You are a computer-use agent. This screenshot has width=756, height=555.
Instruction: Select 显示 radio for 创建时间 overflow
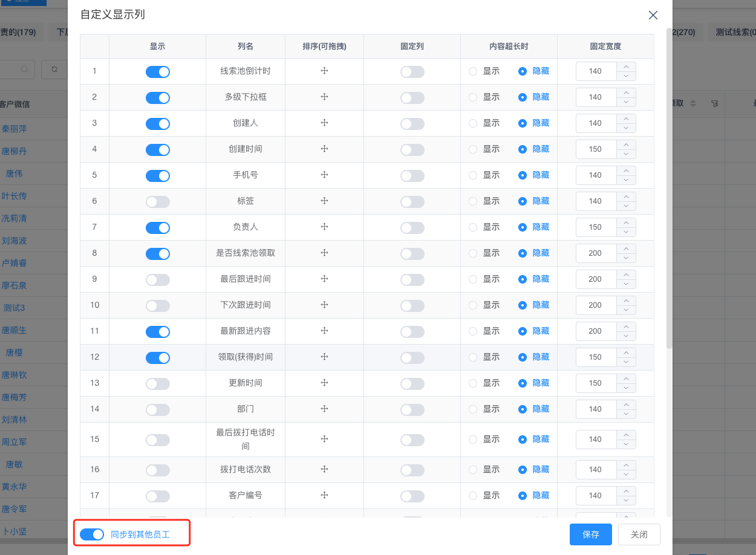[473, 149]
